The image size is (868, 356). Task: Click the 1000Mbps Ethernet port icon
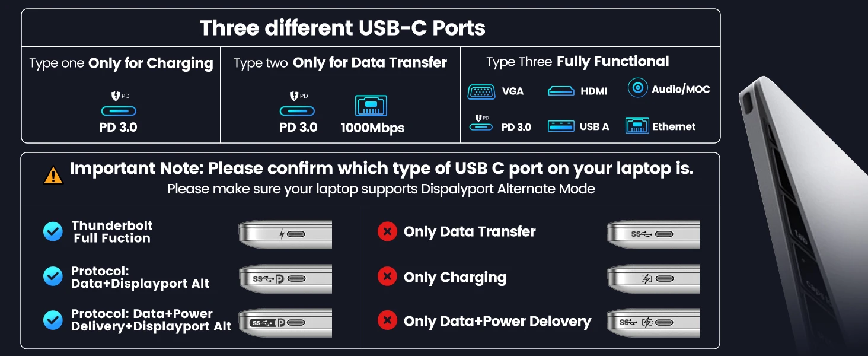[371, 105]
